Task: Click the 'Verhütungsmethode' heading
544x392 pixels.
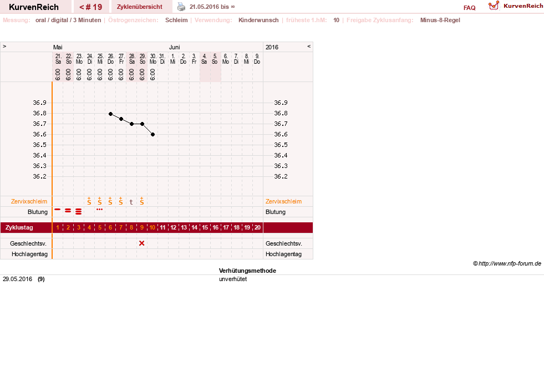Action: [247, 271]
